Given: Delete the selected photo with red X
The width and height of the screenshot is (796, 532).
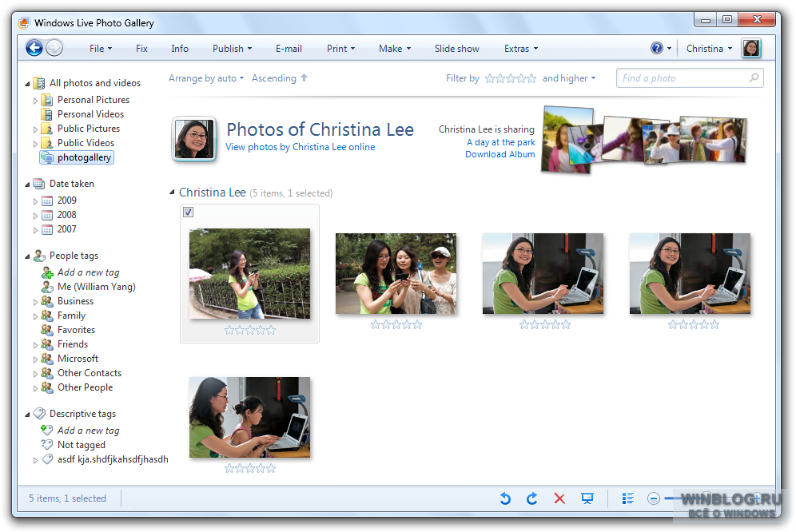Looking at the screenshot, I should click(x=559, y=498).
